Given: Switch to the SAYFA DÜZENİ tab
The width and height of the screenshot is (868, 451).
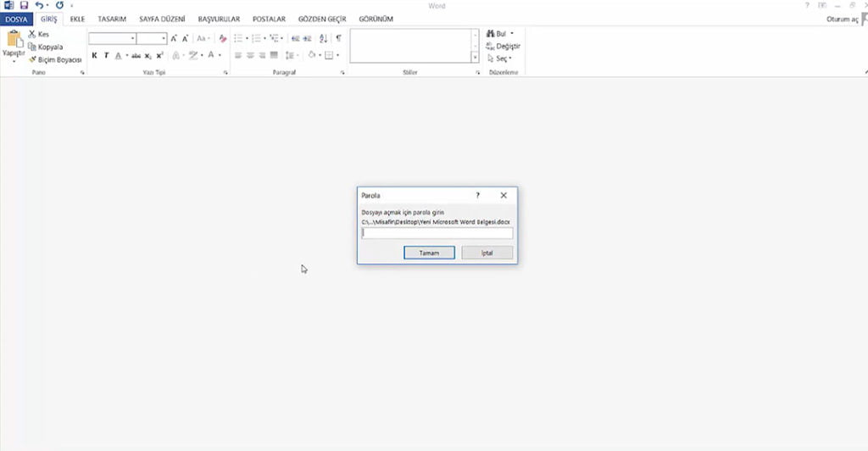Looking at the screenshot, I should (x=161, y=19).
